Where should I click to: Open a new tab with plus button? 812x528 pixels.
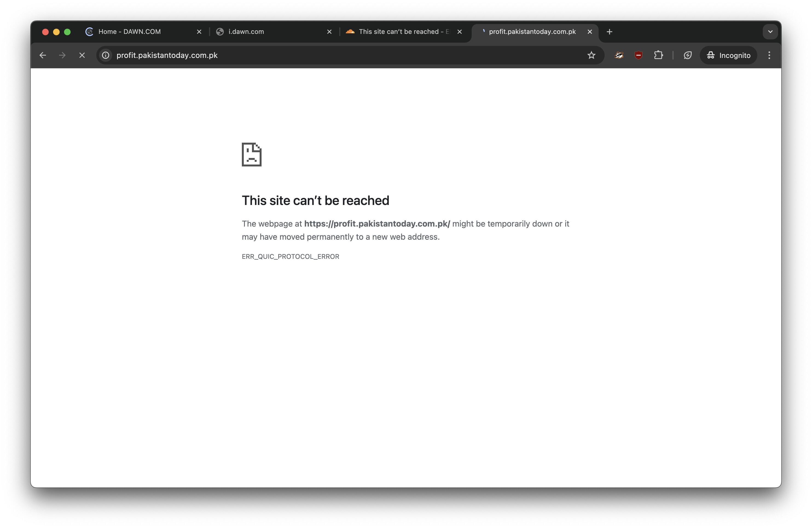[609, 32]
